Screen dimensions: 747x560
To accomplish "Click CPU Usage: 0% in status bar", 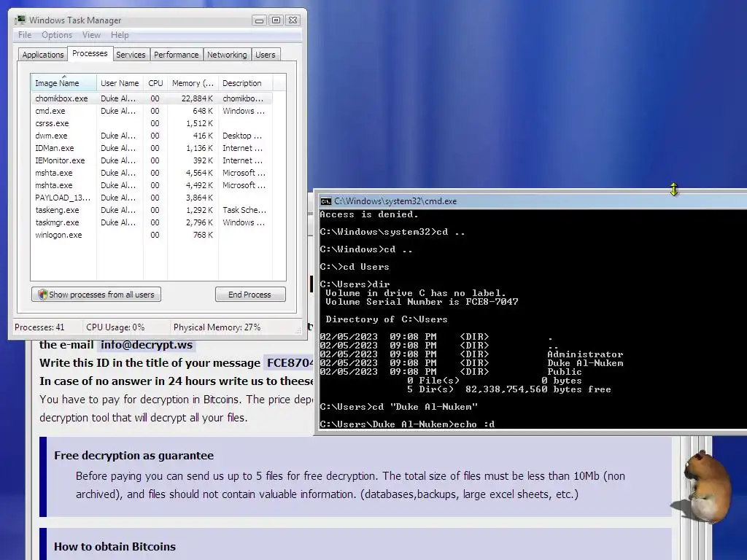I will 115,327.
